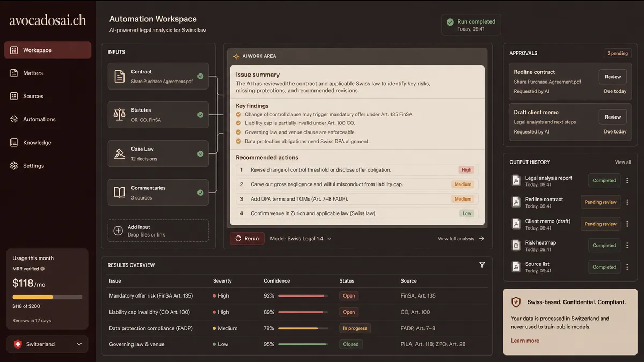Click the Completed status of Legal analysis report
Screen dimensions: 644x362
coord(604,181)
